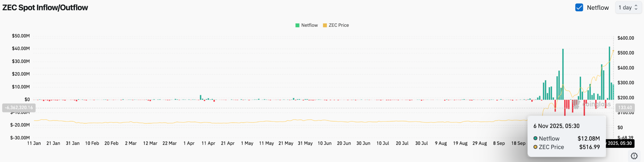This screenshot has width=644, height=162.
Task: Click the yellow price line endpoint marker
Action: pyautogui.click(x=613, y=51)
